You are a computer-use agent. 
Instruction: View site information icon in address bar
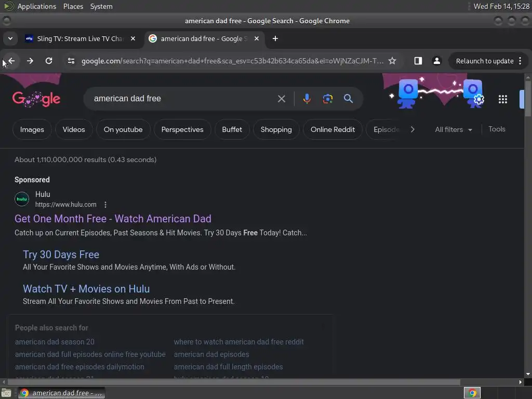pos(71,61)
